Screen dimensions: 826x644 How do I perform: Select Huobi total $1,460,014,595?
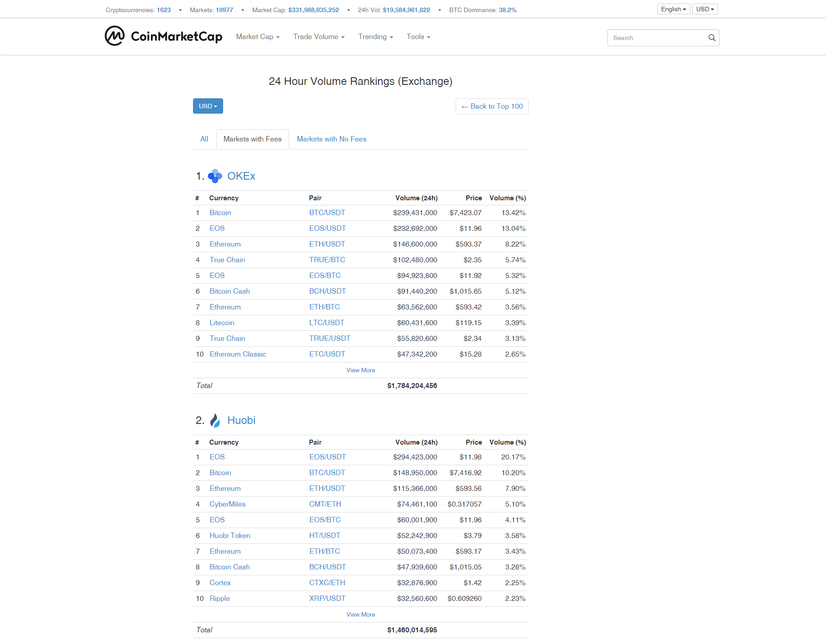[x=412, y=630]
